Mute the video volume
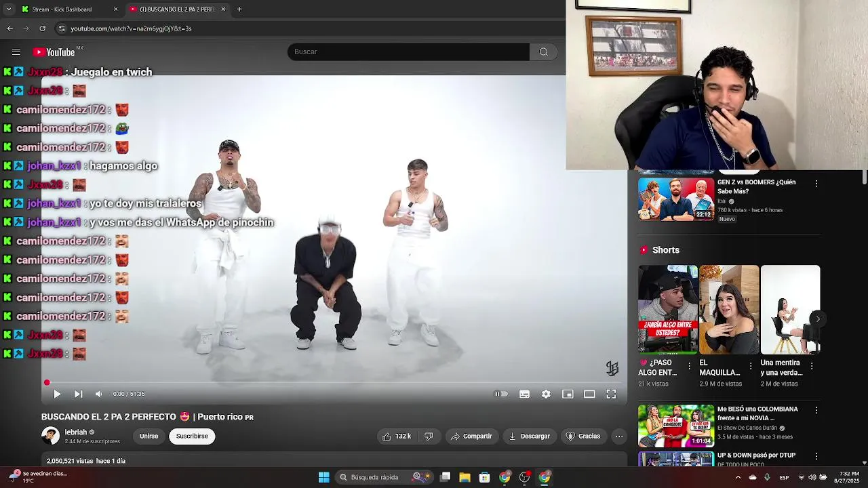Screen dimensions: 868x488 pyautogui.click(x=99, y=394)
